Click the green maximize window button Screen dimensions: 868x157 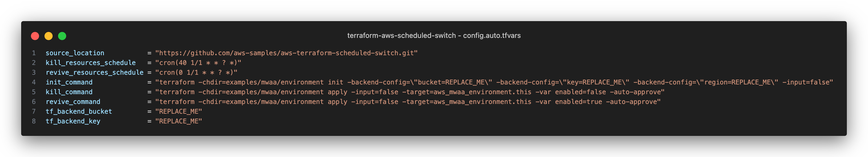pyautogui.click(x=62, y=36)
